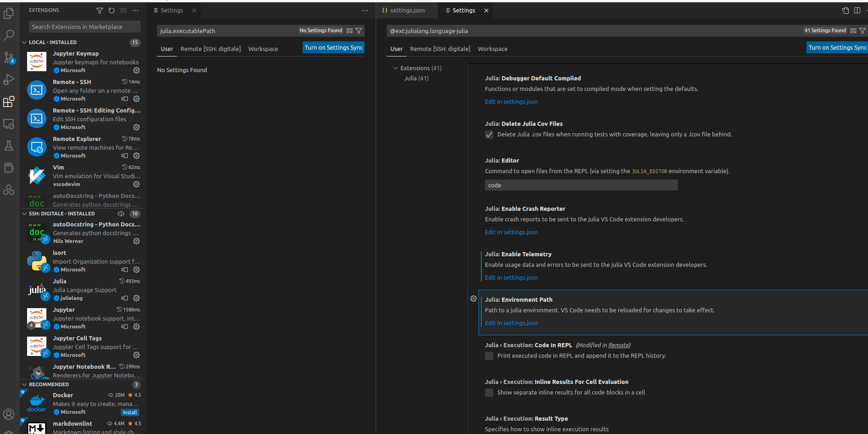The width and height of the screenshot is (868, 434).
Task: Open local autoDocstring extension entry
Action: point(83,200)
